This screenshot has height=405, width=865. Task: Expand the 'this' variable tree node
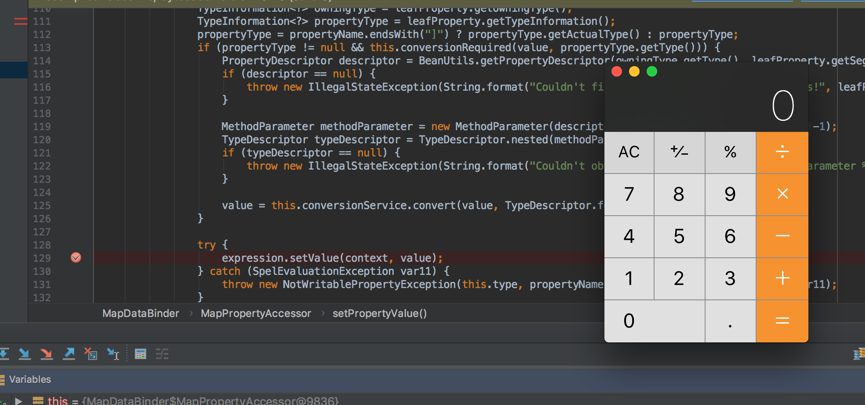(18, 401)
